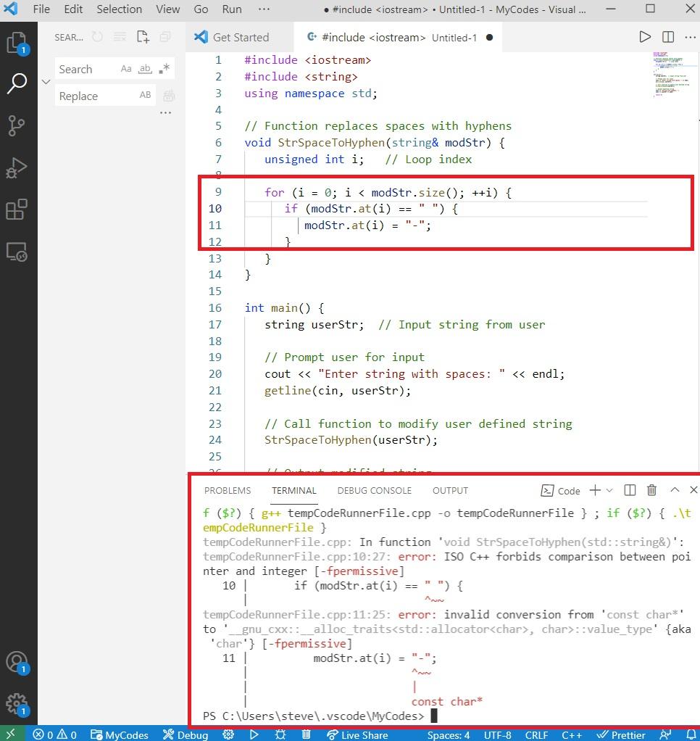The width and height of the screenshot is (700, 741).
Task: Toggle Preserve Case in replace box
Action: pos(145,95)
